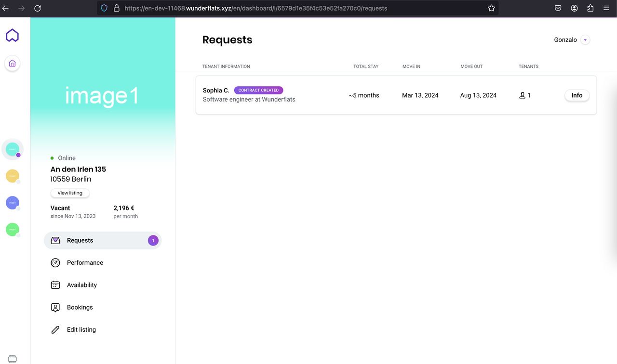Open the home dashboard icon
Screen dimensions: 617x364
13,63
